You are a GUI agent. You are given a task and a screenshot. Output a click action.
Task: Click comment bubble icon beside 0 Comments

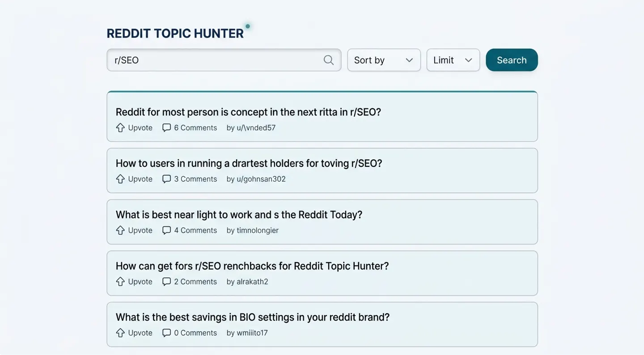point(166,333)
